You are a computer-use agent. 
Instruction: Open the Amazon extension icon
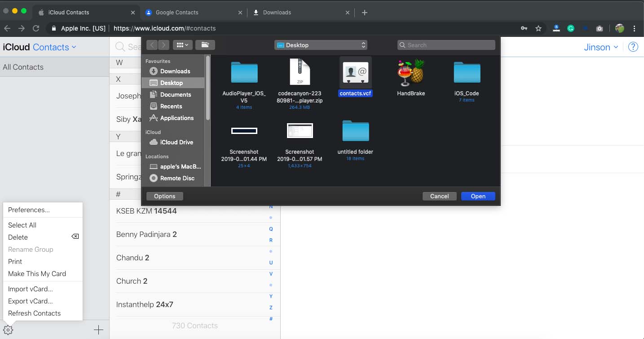click(x=556, y=28)
